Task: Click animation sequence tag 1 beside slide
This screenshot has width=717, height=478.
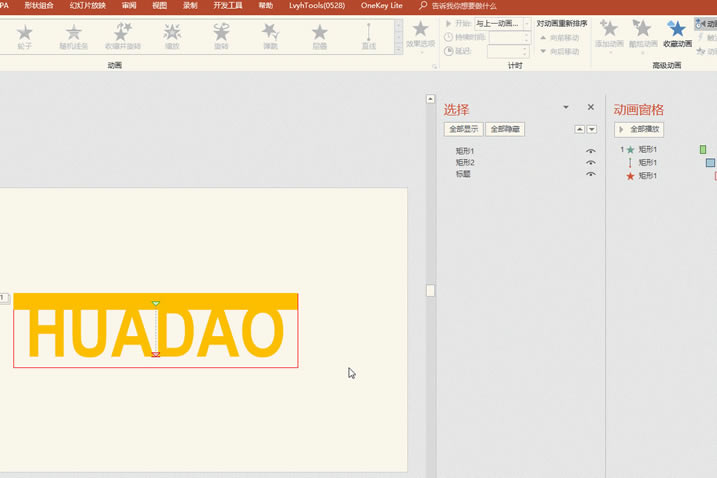Action: (x=4, y=298)
